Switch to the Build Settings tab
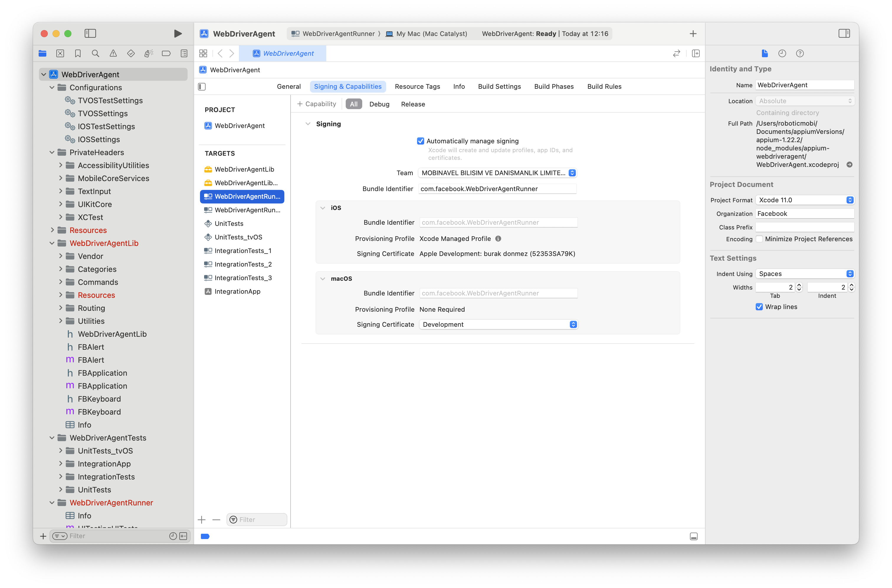This screenshot has height=588, width=892. click(x=499, y=87)
